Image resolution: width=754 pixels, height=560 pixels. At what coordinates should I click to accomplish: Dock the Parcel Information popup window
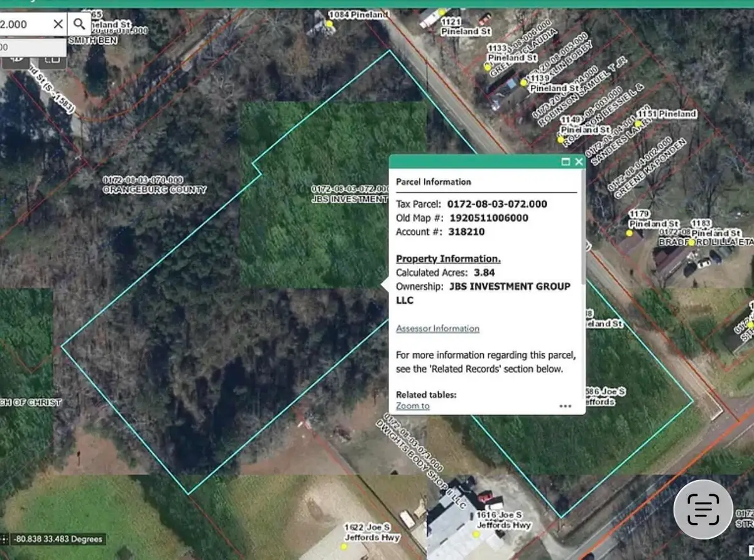567,161
